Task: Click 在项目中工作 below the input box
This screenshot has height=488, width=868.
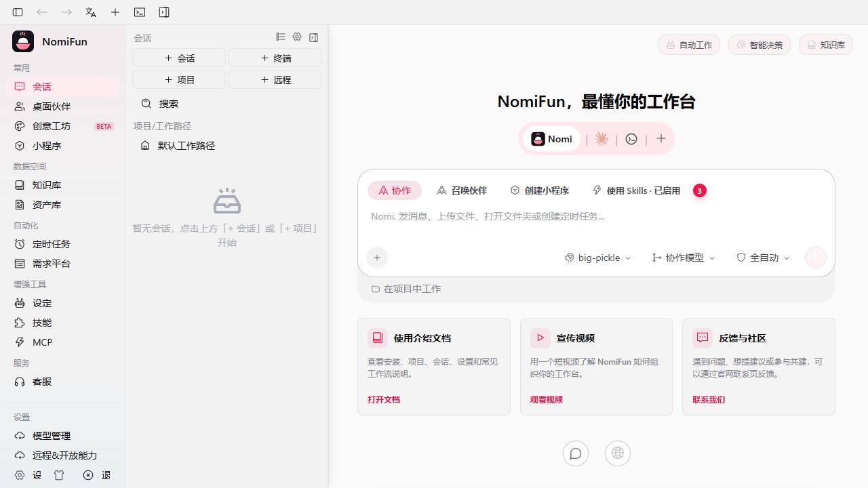Action: click(x=406, y=289)
